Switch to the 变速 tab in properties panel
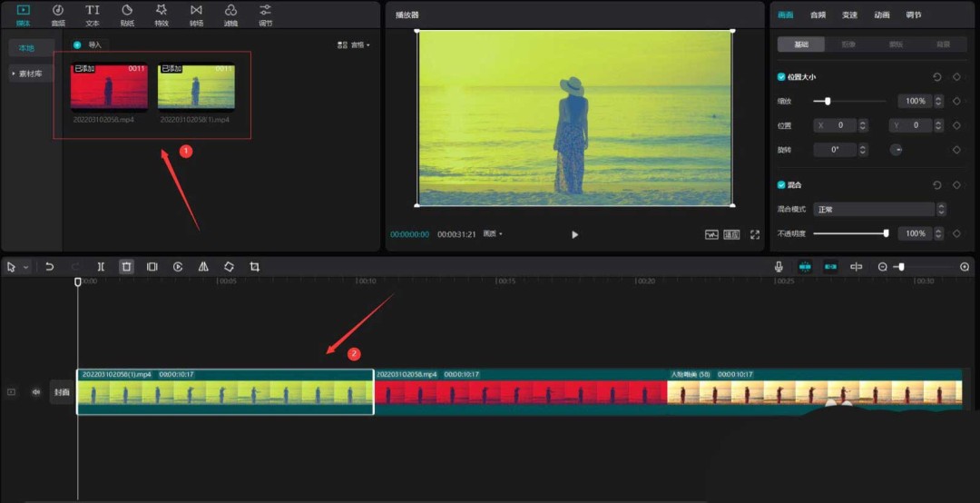The width and height of the screenshot is (980, 503). coord(849,15)
